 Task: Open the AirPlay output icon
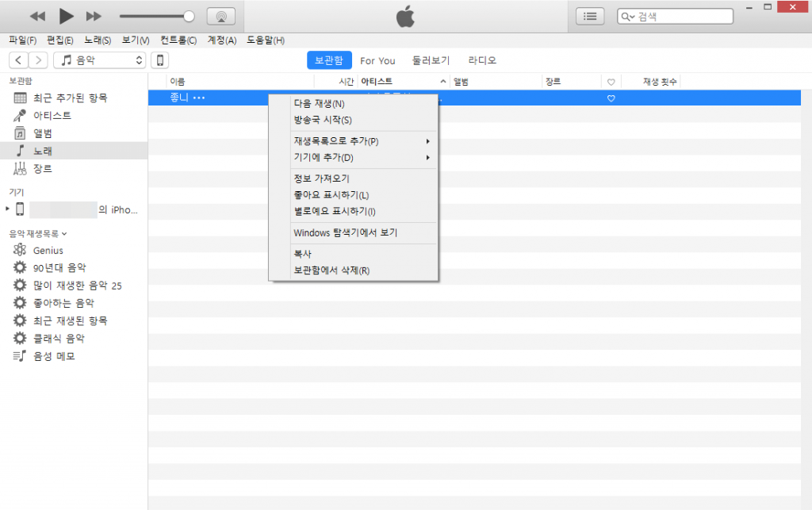220,16
